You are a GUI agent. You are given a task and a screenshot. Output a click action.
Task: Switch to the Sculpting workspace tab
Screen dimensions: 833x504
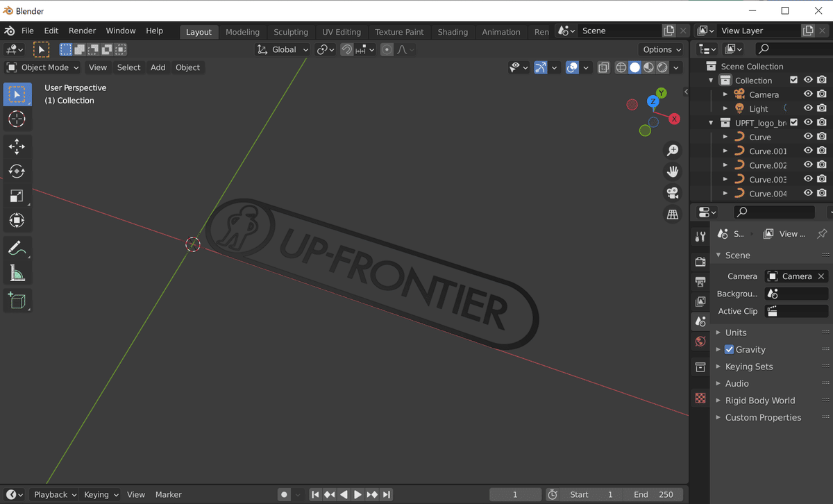tap(291, 32)
